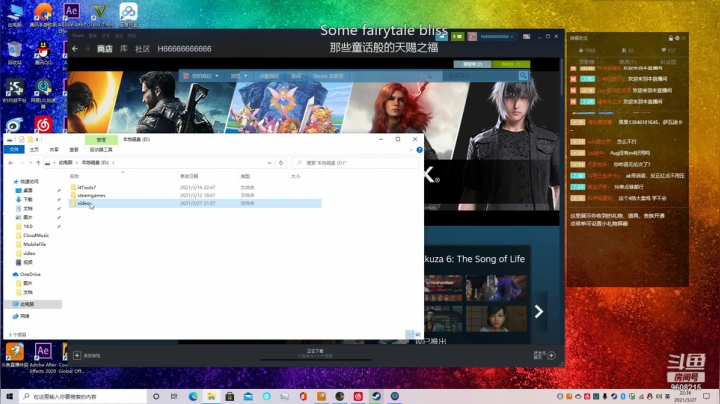The height and width of the screenshot is (404, 720).
Task: Open 您的商店 dropdown in Steam
Action: click(x=202, y=76)
